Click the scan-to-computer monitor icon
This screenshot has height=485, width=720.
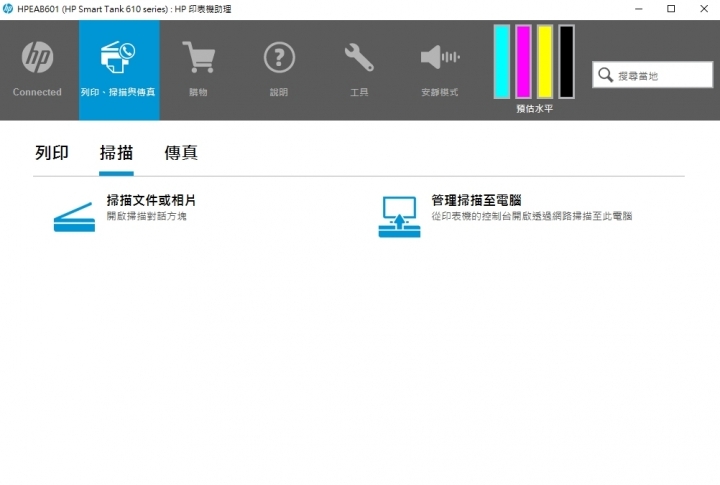[x=399, y=216]
